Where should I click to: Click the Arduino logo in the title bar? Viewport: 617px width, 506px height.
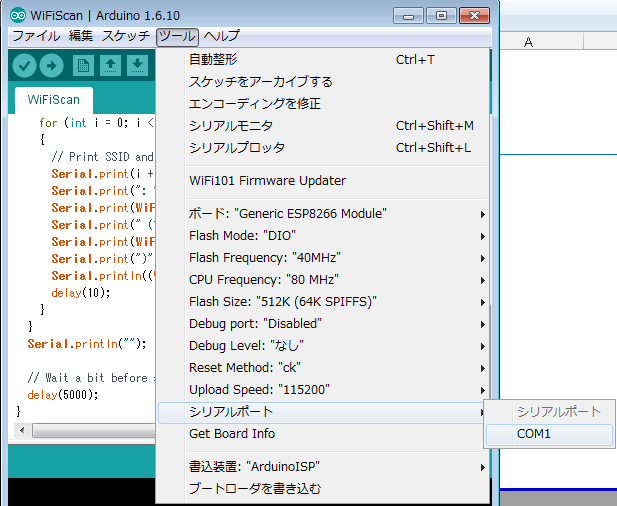[x=18, y=16]
